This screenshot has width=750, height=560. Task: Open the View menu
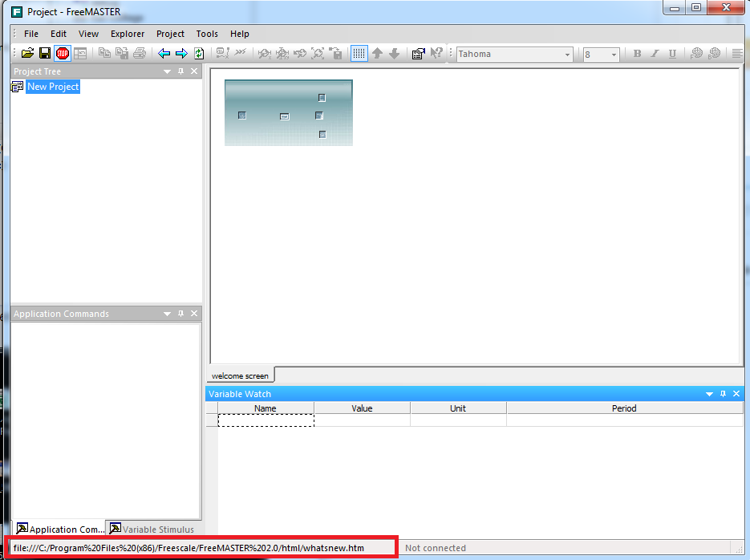coord(88,34)
